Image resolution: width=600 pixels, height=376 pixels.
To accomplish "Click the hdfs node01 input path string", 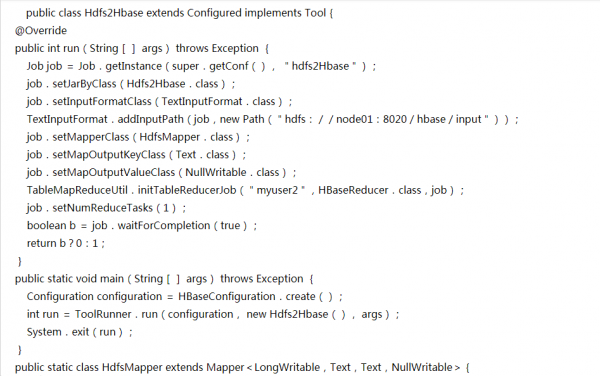I will click(x=383, y=119).
